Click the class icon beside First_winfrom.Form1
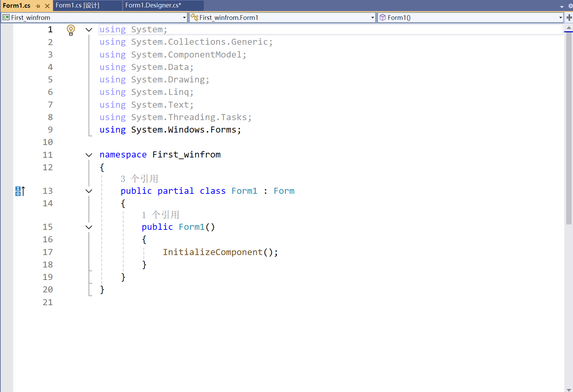Viewport: 573px width, 392px height. click(194, 17)
